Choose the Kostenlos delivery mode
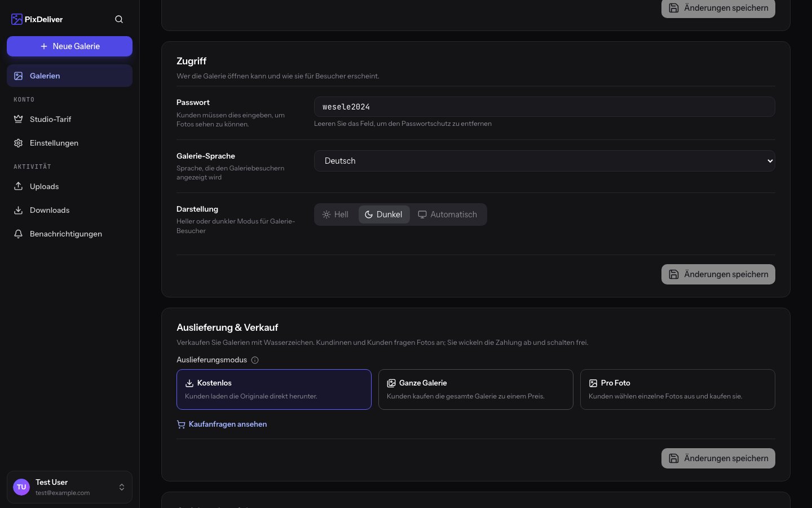 pyautogui.click(x=274, y=389)
